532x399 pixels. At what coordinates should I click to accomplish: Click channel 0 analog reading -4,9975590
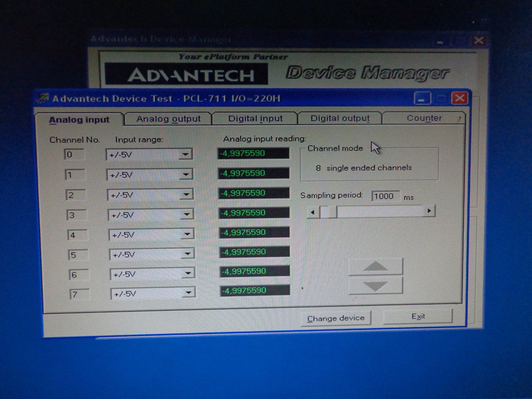tap(253, 153)
